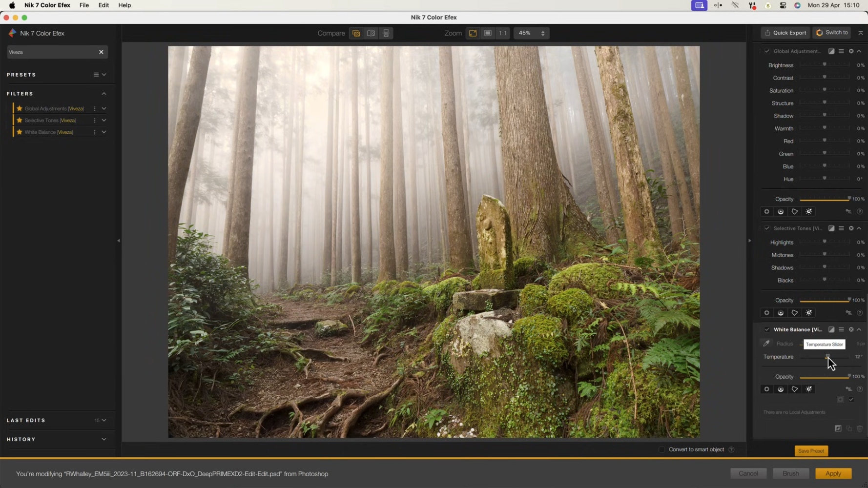
Task: Click the Cancel button
Action: [x=748, y=473]
